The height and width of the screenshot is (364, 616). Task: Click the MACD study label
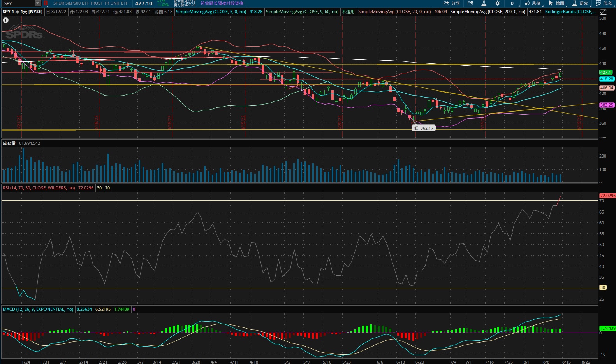38,309
